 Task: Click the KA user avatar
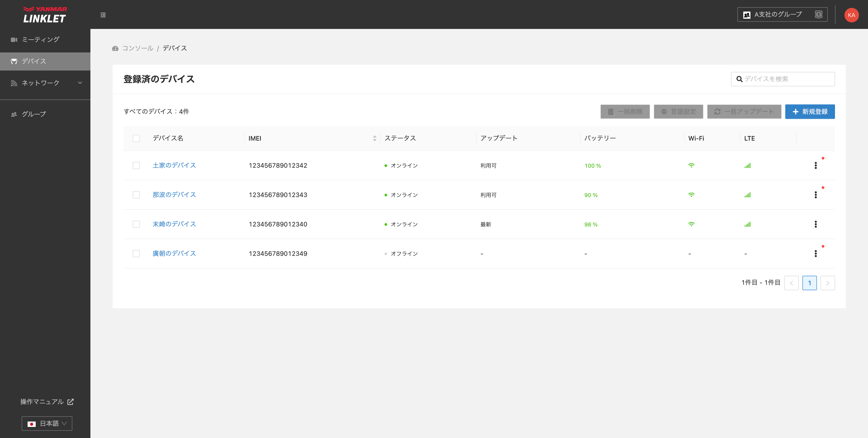pos(851,15)
